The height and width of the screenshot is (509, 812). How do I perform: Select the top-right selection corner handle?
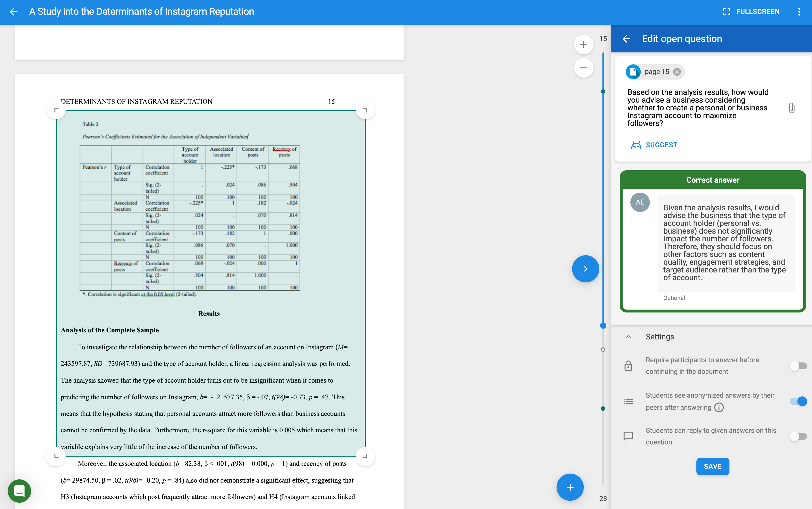pos(365,110)
